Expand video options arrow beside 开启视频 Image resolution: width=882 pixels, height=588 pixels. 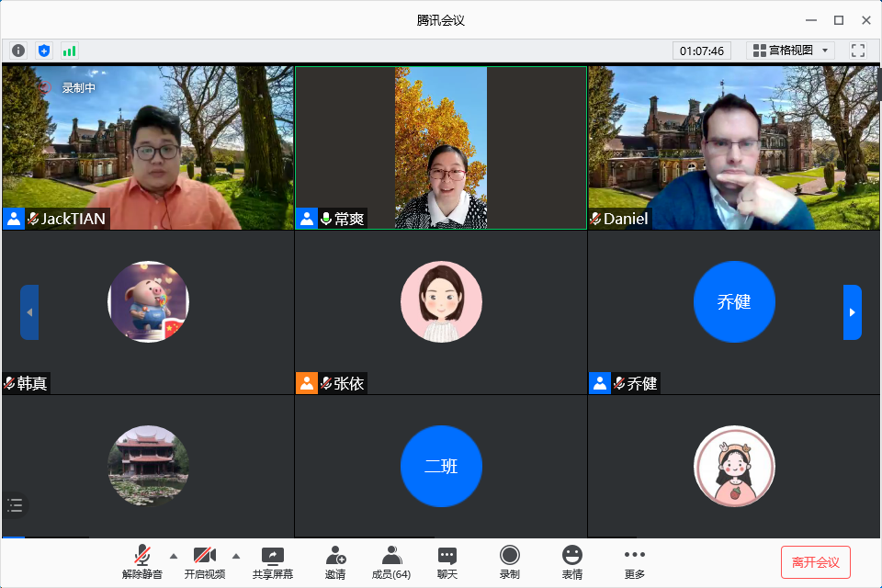[236, 557]
